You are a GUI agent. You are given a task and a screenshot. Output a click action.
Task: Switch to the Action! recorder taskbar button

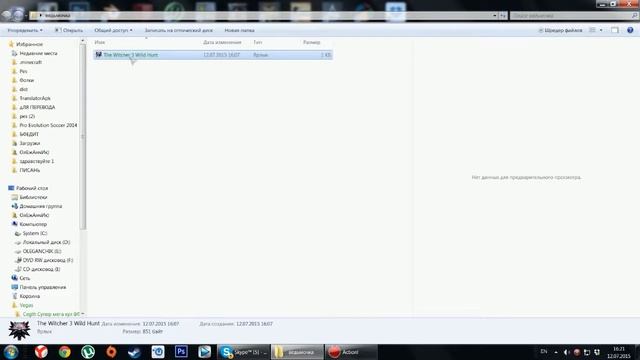coord(351,351)
